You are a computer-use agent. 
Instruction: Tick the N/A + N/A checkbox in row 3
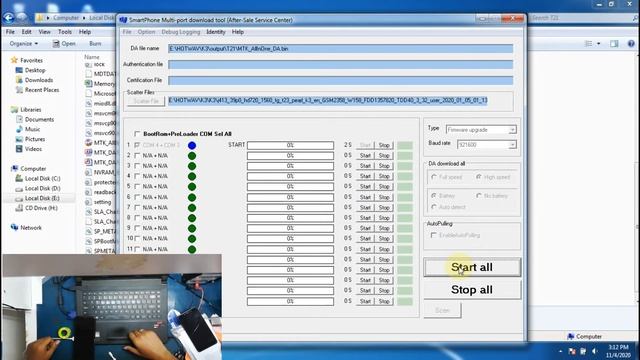(137, 166)
